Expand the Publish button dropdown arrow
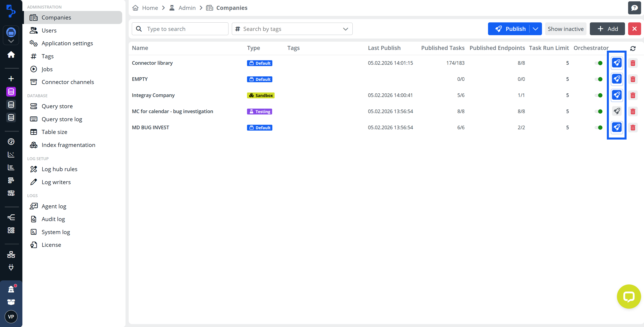 tap(535, 29)
